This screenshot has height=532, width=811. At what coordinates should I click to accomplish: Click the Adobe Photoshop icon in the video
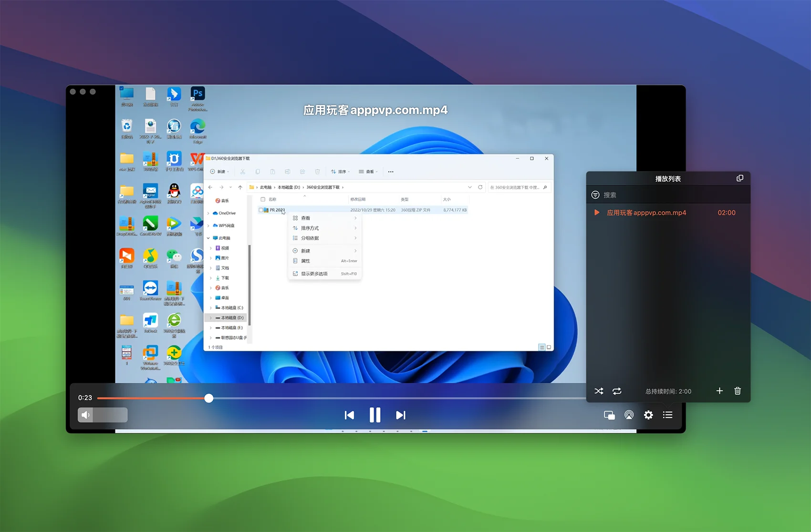click(198, 99)
